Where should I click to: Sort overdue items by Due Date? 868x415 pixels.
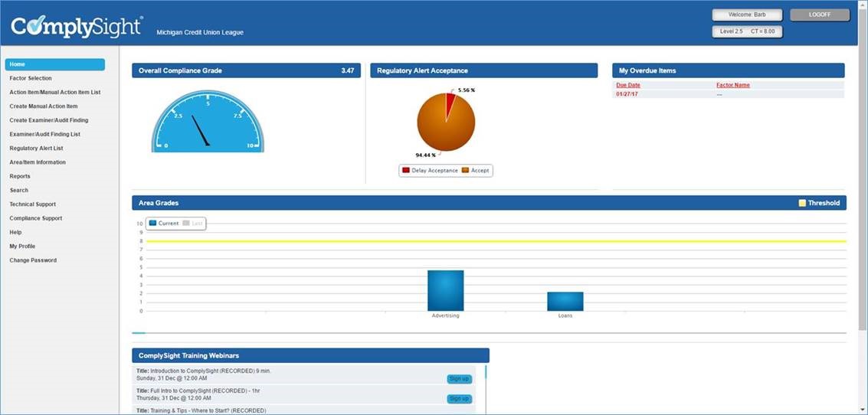click(627, 85)
